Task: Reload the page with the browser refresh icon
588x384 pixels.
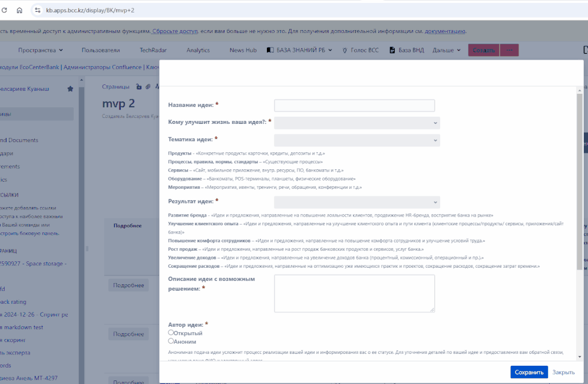Action: (x=4, y=10)
